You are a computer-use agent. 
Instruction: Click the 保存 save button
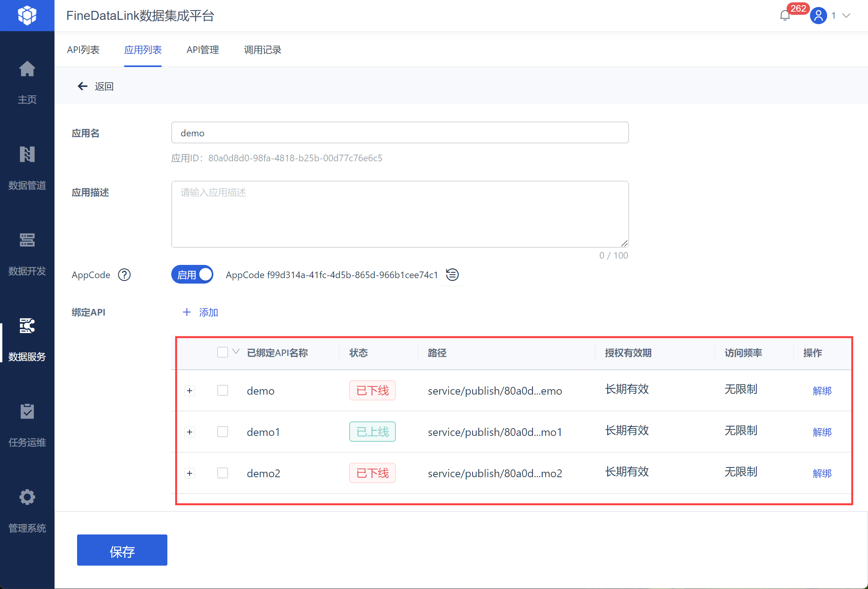(122, 550)
